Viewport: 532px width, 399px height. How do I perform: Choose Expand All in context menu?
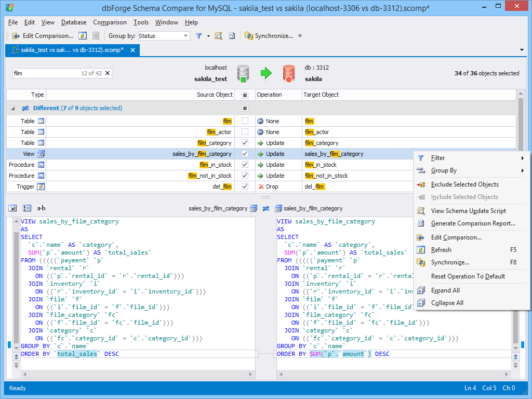[472, 290]
